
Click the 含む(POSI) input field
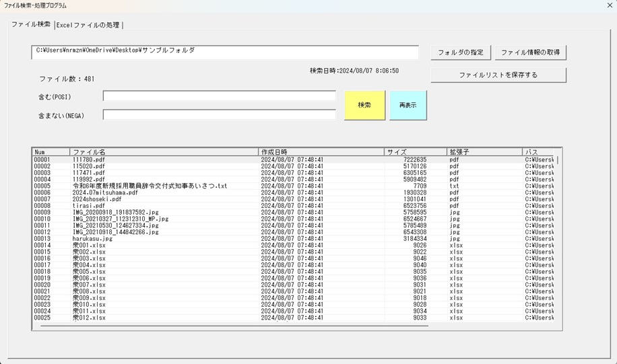click(219, 96)
